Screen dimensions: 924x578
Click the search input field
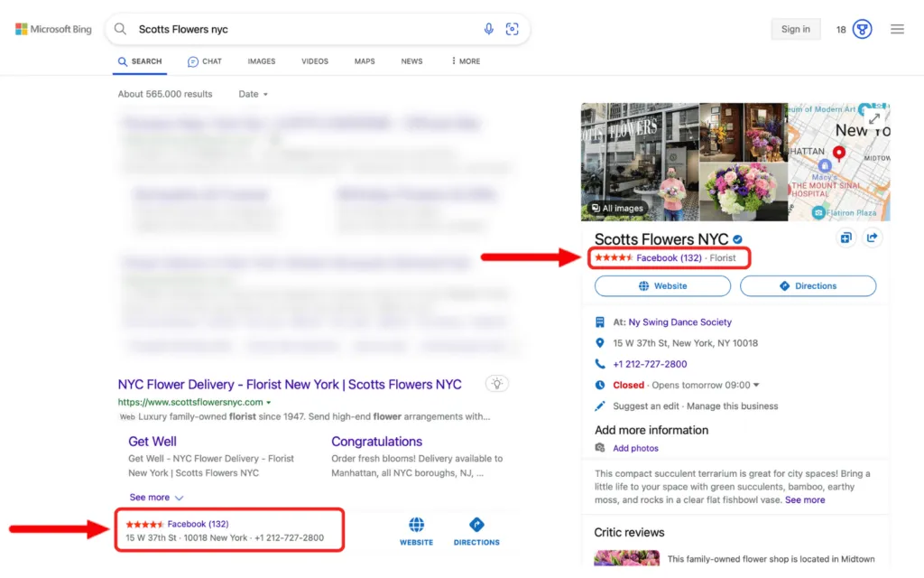(x=307, y=29)
